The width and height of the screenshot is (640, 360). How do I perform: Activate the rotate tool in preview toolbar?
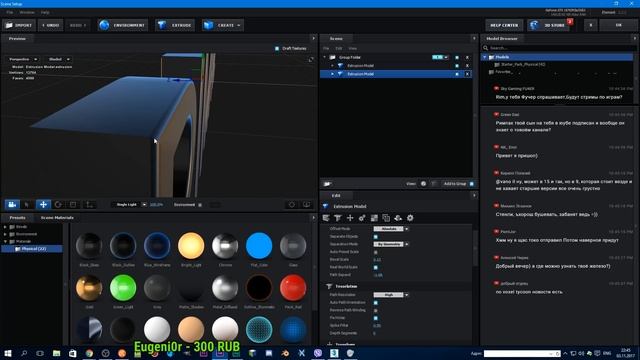(x=58, y=204)
